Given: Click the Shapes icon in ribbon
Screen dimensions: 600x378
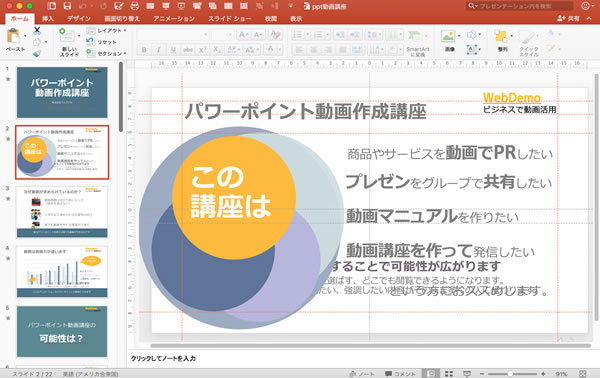Looking at the screenshot, I should 471,34.
